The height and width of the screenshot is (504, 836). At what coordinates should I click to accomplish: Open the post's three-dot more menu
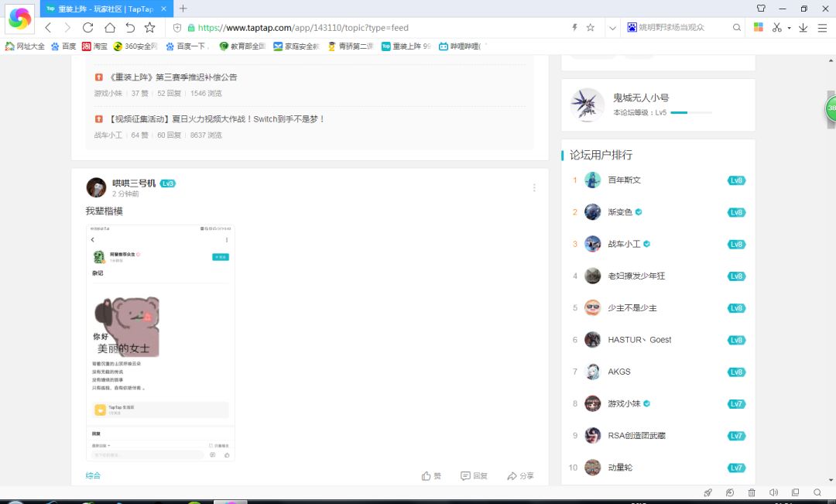point(534,187)
